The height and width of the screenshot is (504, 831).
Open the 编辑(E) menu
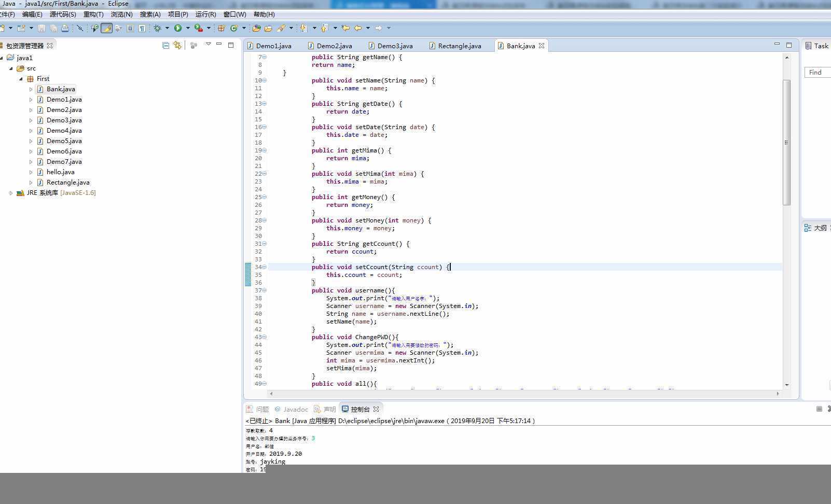pyautogui.click(x=32, y=15)
